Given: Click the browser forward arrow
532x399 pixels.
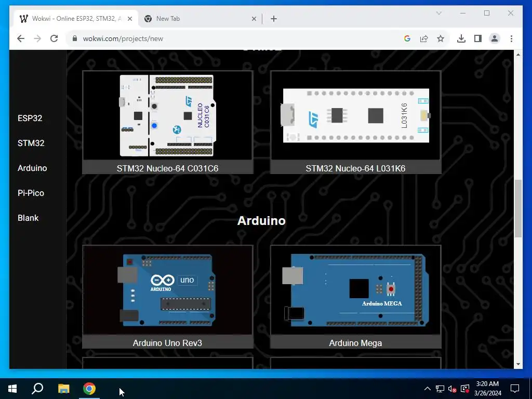Looking at the screenshot, I should (37, 38).
